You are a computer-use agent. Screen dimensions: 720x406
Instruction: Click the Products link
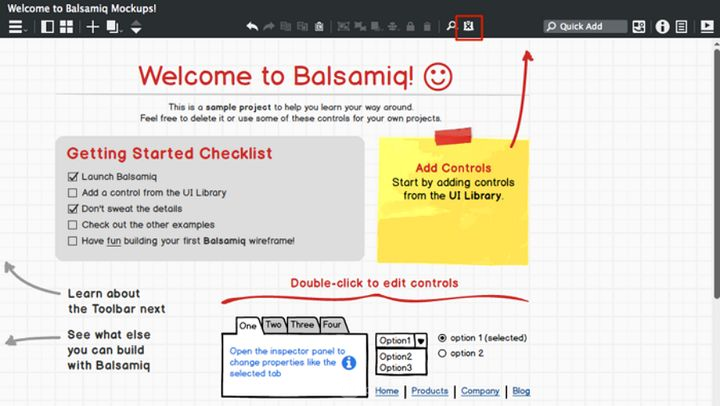[x=429, y=391]
